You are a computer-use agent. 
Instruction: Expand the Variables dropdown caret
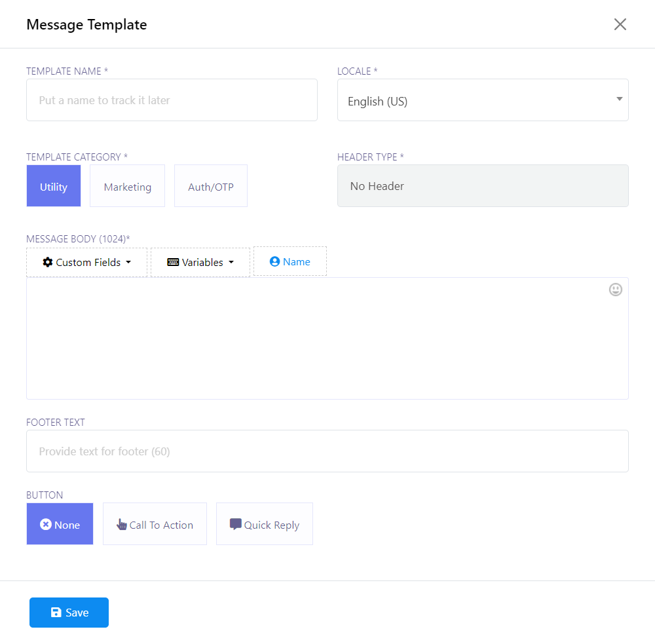[231, 262]
